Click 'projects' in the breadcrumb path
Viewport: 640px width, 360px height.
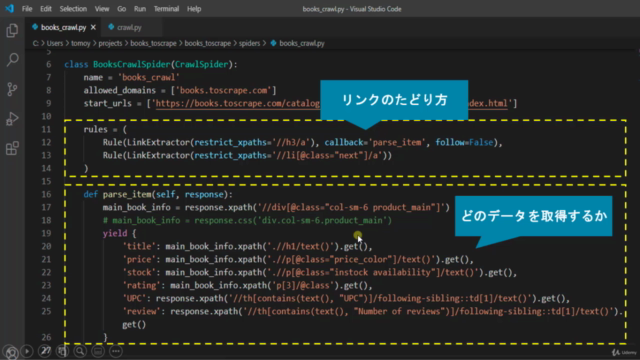click(110, 43)
